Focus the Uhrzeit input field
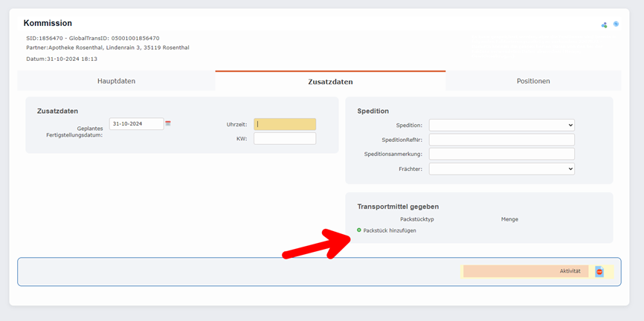 [285, 124]
